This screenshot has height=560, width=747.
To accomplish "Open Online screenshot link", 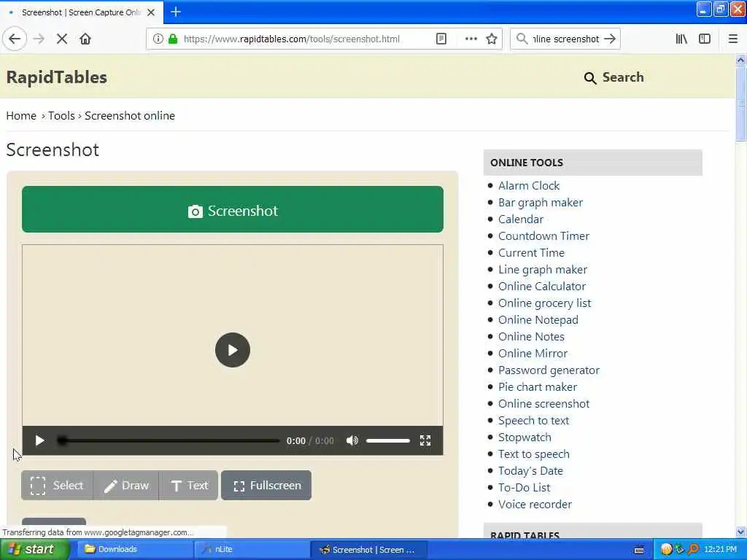I will point(543,404).
